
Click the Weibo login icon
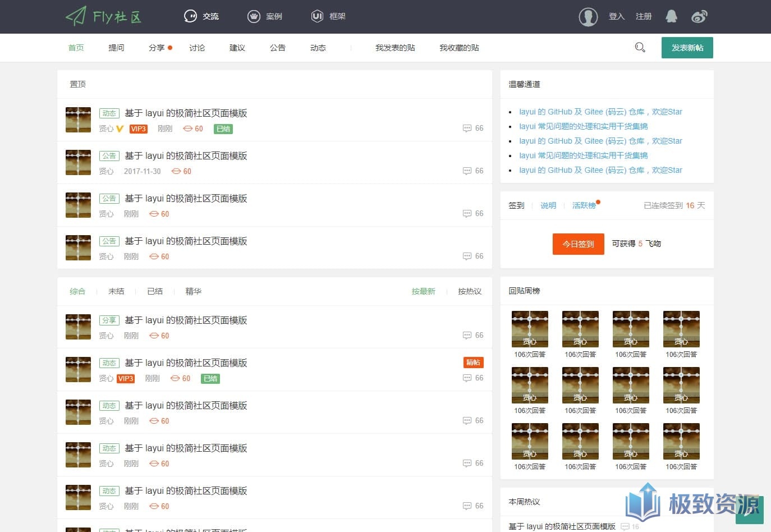(699, 16)
